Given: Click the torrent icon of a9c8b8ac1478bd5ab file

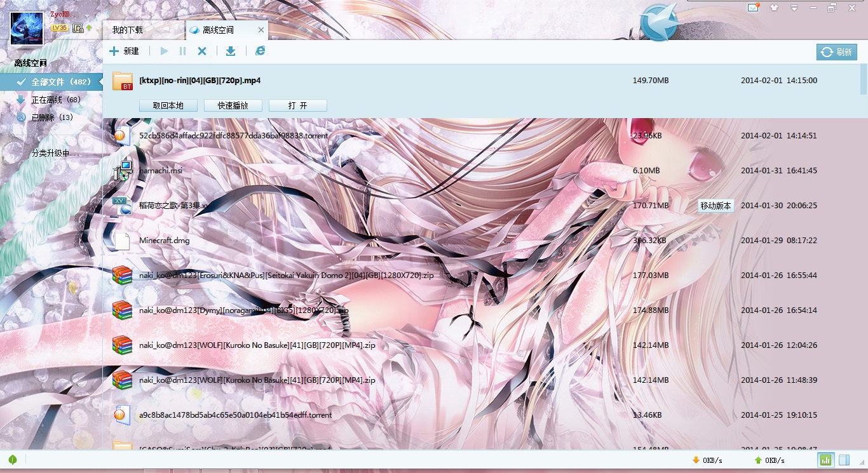Looking at the screenshot, I should [x=121, y=415].
